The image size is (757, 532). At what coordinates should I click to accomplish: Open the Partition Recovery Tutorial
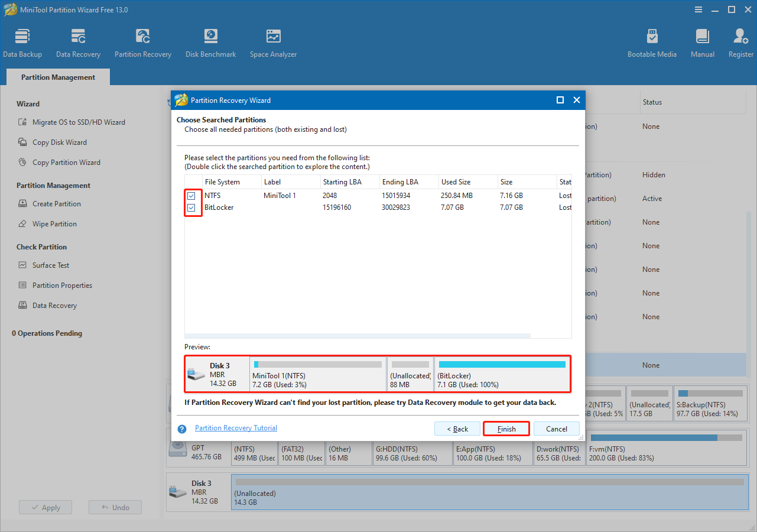pos(236,427)
